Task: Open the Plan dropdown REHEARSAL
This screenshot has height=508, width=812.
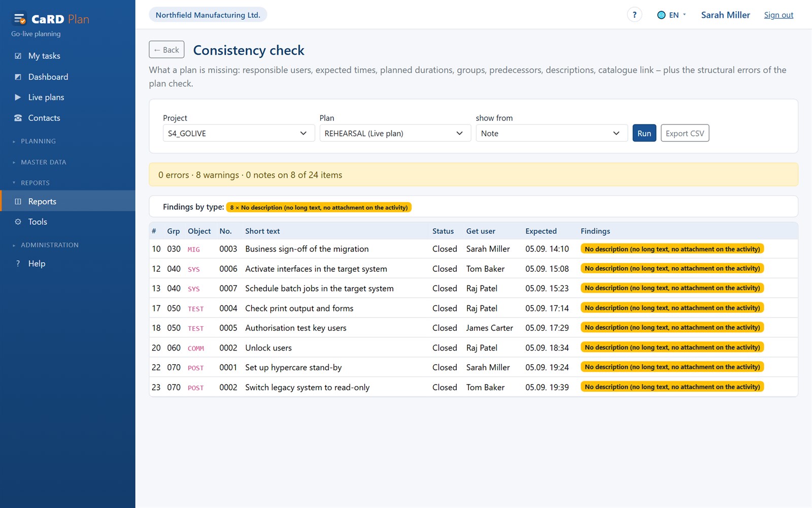Action: (395, 133)
